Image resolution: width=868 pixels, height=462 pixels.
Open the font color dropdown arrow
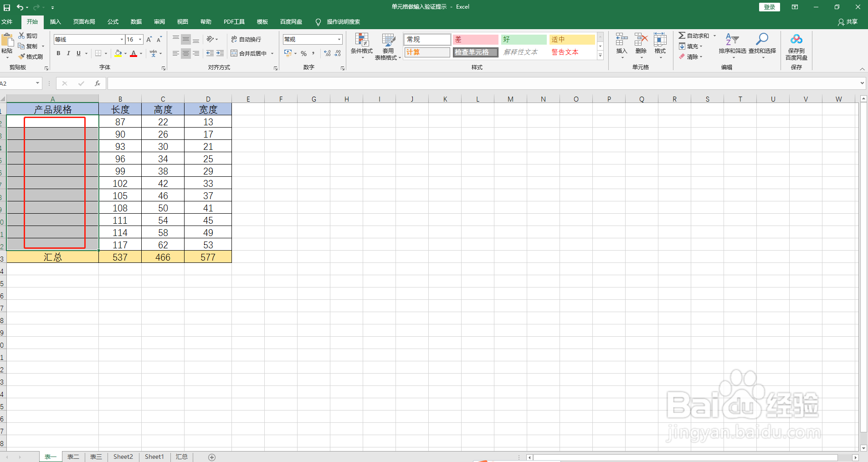(x=141, y=53)
